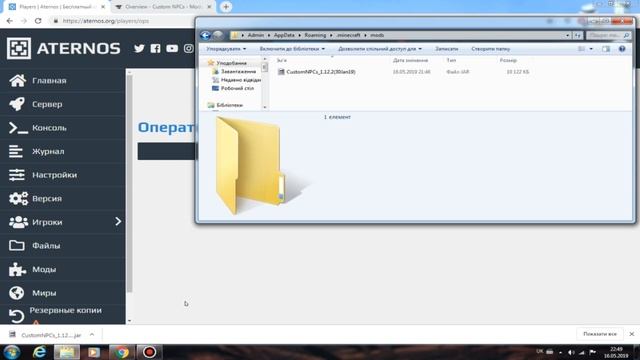Toggle Explorer preview pane icon
640x360 pixels.
(x=606, y=49)
